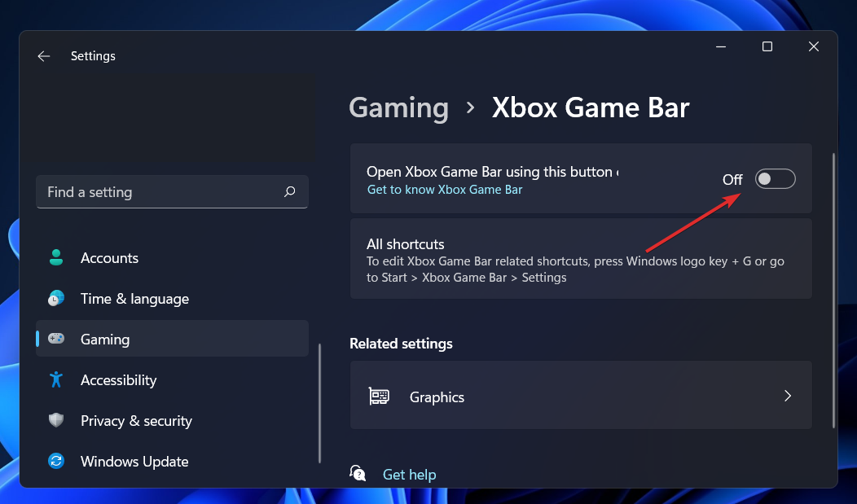
Task: Click the Windows Update refresh icon
Action: [55, 461]
